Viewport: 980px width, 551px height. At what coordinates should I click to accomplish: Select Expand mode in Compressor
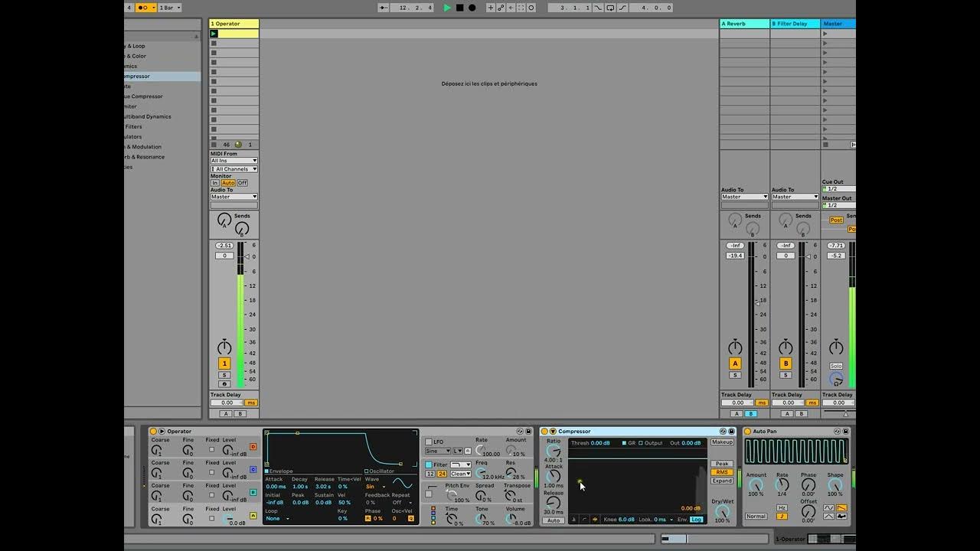coord(722,481)
